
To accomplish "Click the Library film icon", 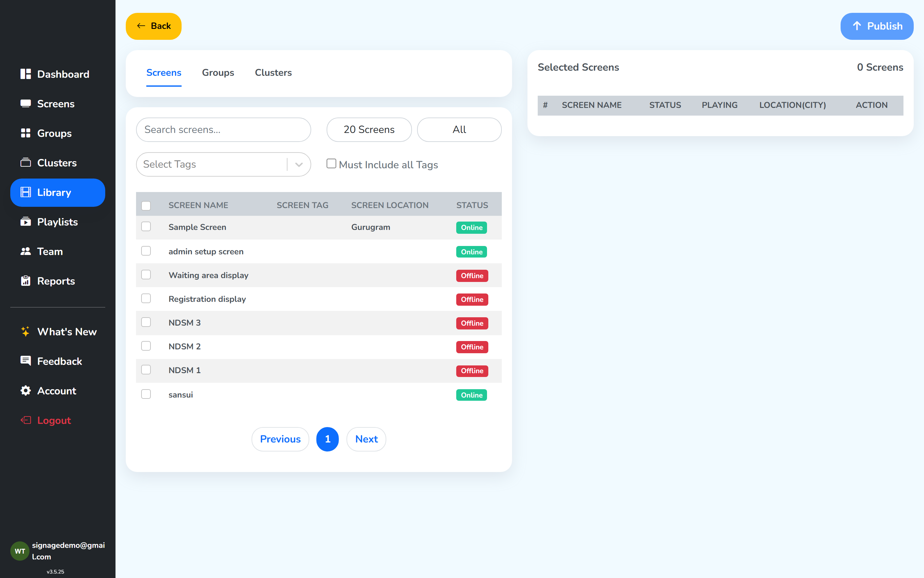I will tap(26, 192).
